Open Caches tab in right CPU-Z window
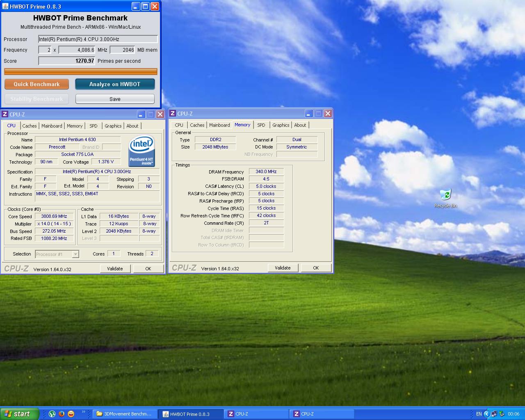 point(197,125)
